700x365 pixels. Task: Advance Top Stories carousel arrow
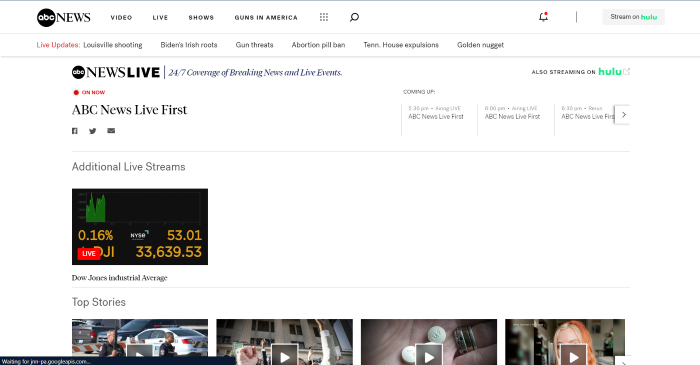(x=624, y=361)
